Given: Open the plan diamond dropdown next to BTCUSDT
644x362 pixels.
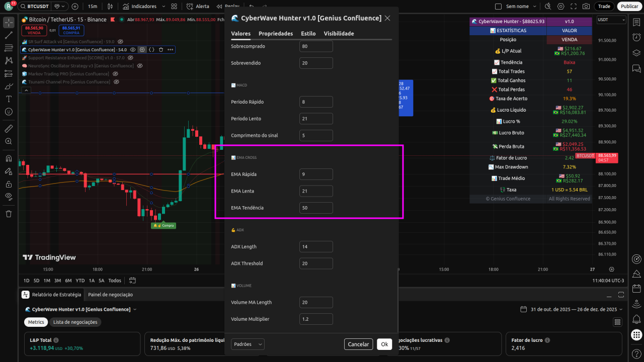Looking at the screenshot, I should click(60, 7).
